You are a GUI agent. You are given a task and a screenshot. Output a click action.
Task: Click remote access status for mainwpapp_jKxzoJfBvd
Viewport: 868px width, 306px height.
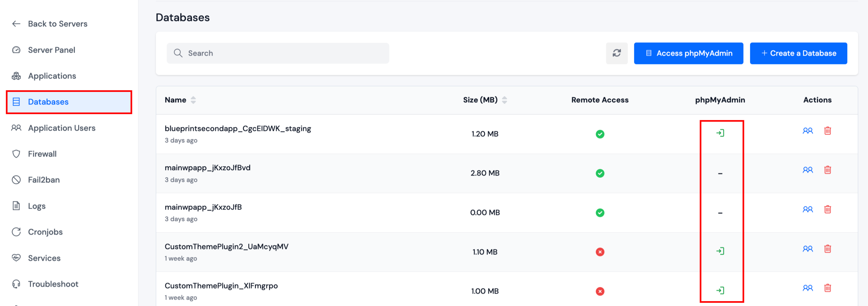pyautogui.click(x=600, y=173)
